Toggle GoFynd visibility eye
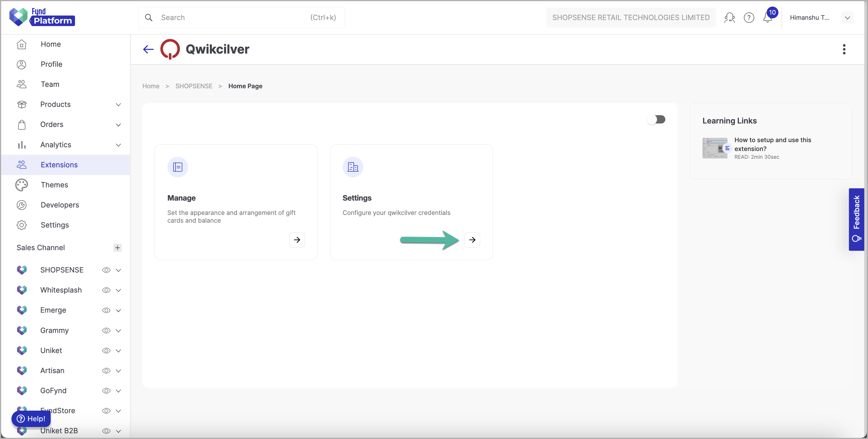 (x=106, y=391)
